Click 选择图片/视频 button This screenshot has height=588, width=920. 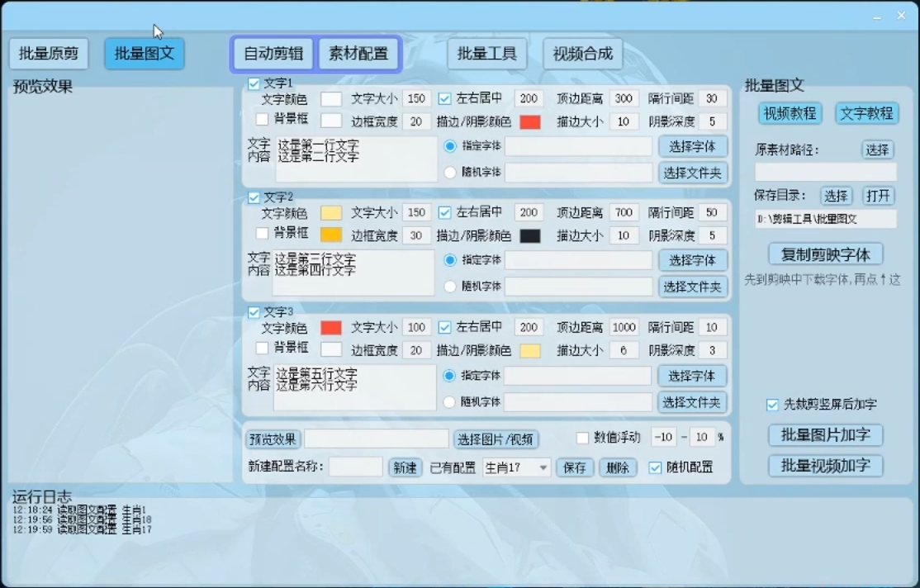tap(496, 439)
